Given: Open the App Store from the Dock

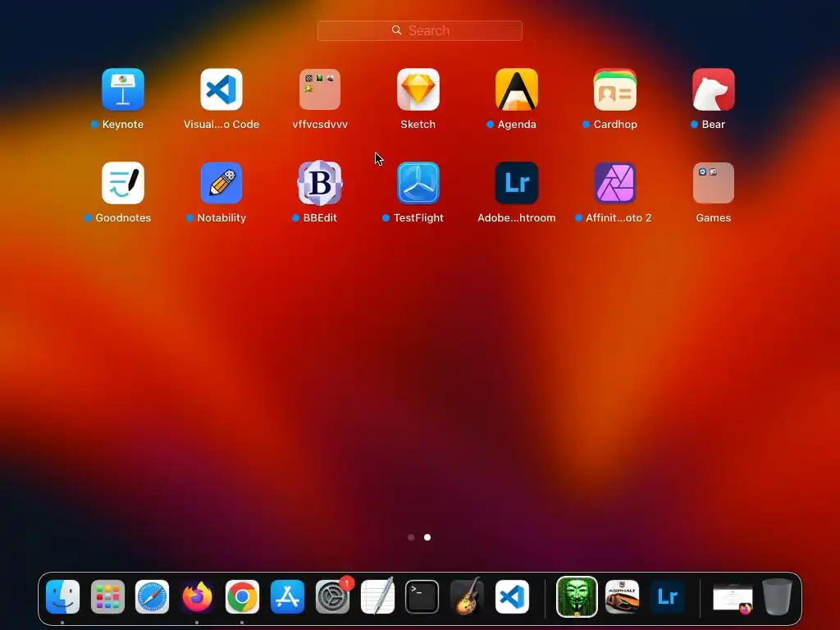Looking at the screenshot, I should 287,597.
